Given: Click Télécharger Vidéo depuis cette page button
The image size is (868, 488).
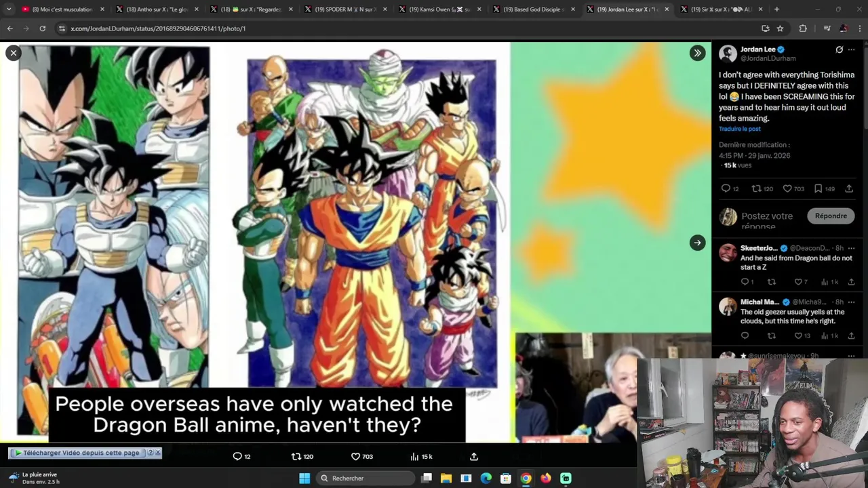Looking at the screenshot, I should [77, 453].
